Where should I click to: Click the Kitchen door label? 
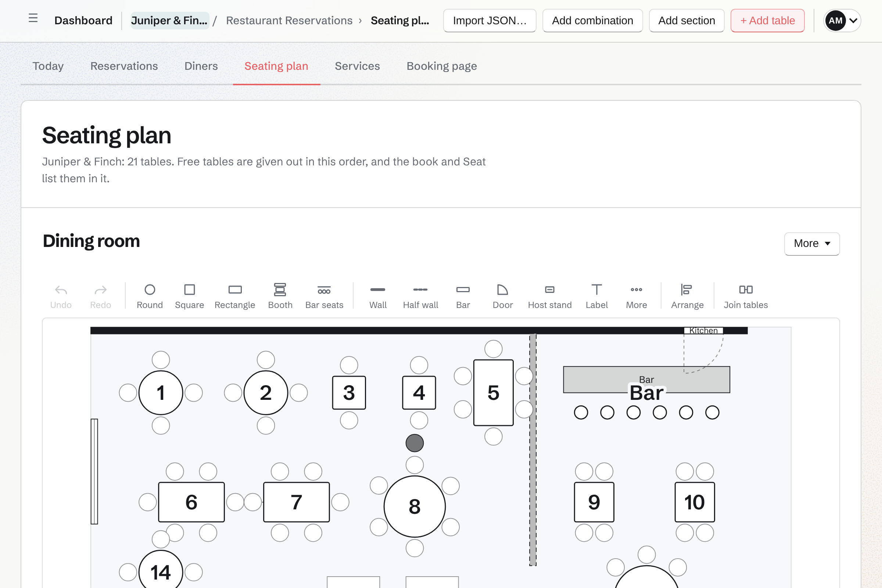(x=703, y=330)
